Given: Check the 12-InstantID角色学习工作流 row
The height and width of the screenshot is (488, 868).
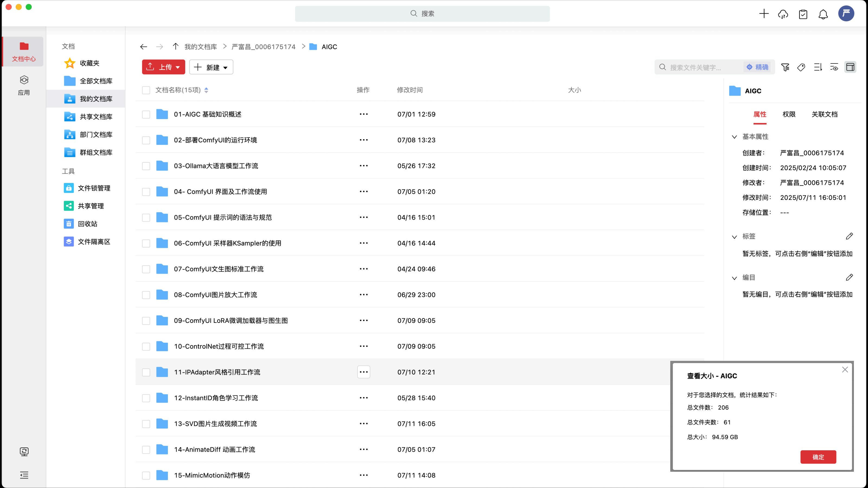Looking at the screenshot, I should pos(146,398).
